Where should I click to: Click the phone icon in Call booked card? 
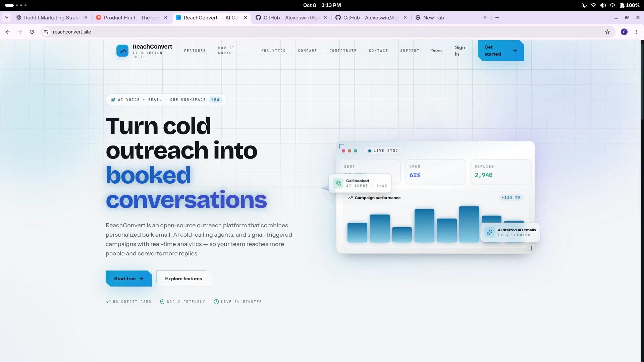[338, 183]
